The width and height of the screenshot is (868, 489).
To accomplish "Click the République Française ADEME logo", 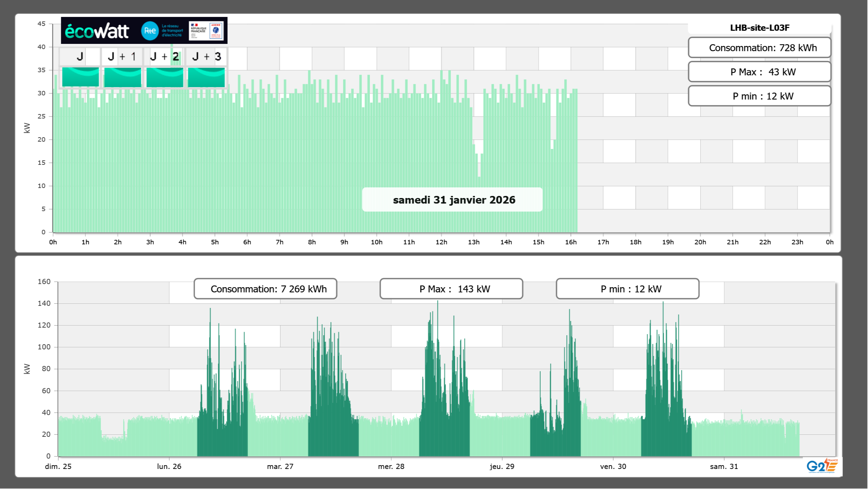I will tap(206, 31).
